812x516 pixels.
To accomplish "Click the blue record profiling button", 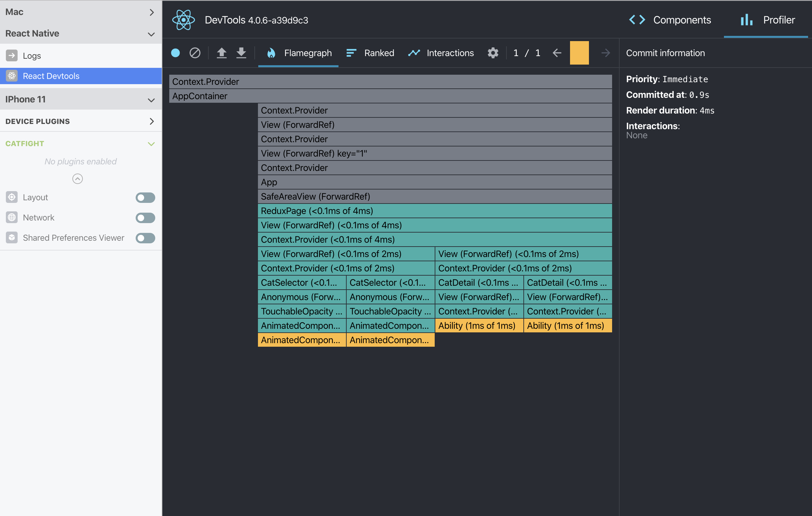I will point(175,53).
